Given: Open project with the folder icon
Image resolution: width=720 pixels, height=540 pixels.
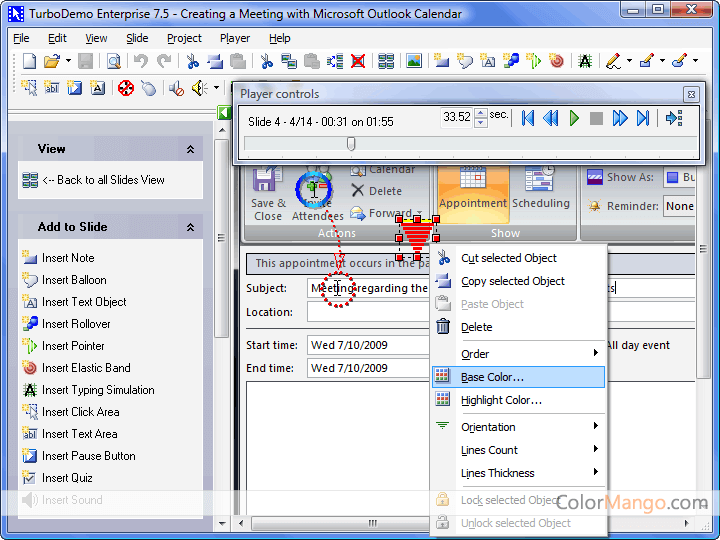Looking at the screenshot, I should tap(52, 61).
